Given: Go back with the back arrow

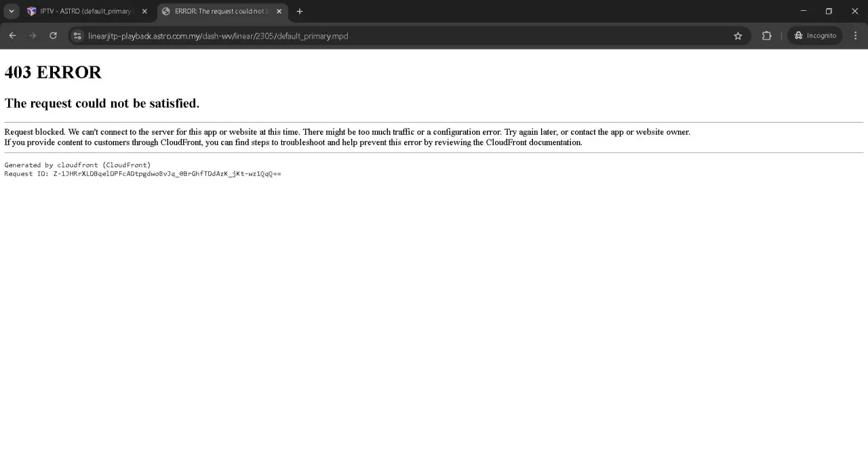Looking at the screenshot, I should tap(12, 36).
